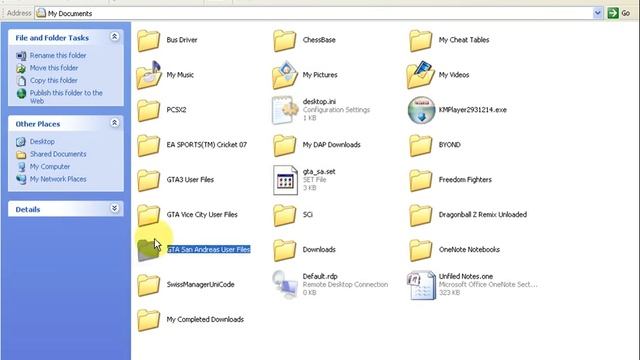Click the Go button next to address bar
Image resolution: width=640 pixels, height=360 pixels.
coord(619,13)
